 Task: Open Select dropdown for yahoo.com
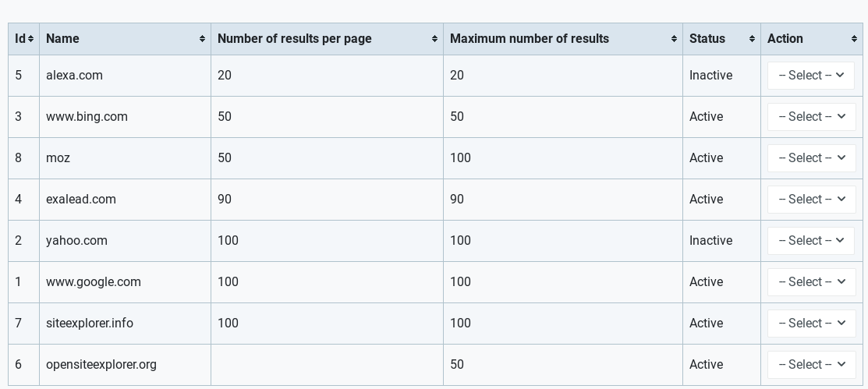coord(811,241)
